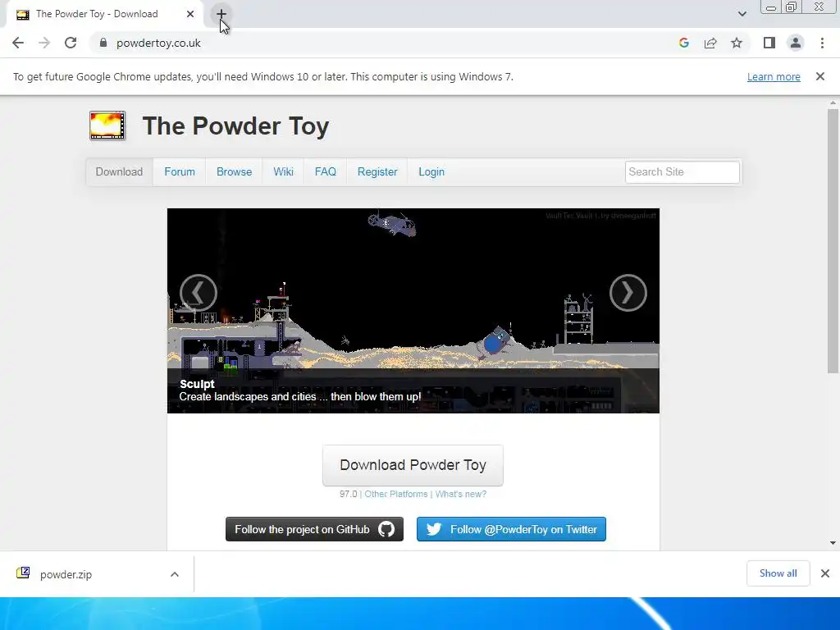
Task: Expand the tab search dropdown arrow
Action: (742, 14)
